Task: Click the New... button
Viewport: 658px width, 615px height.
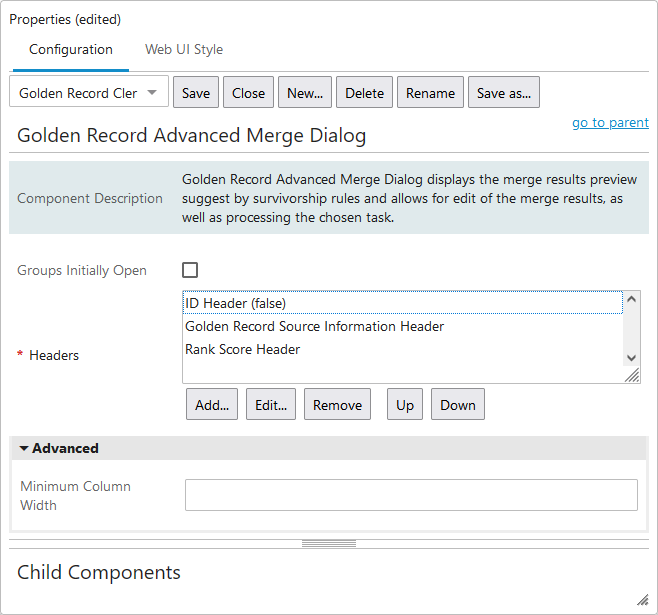Action: (305, 93)
